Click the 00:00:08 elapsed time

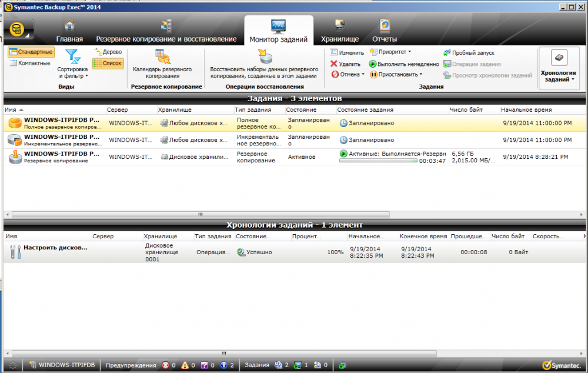tap(473, 252)
